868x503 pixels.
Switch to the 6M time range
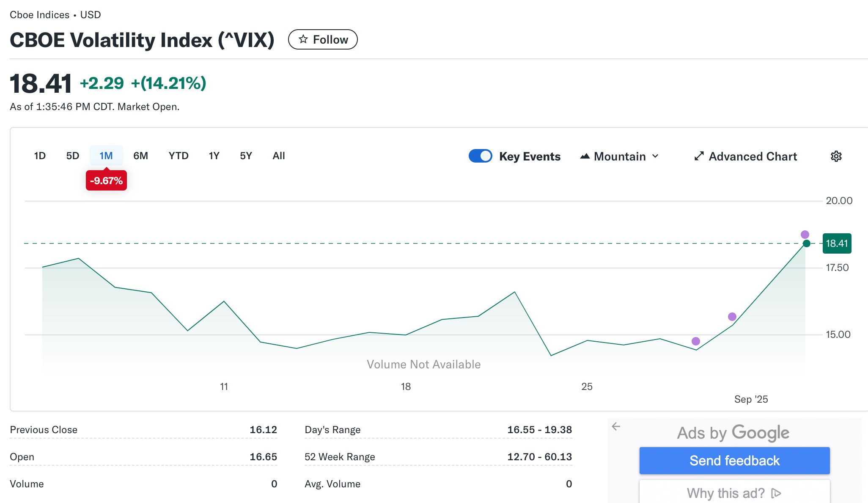(x=140, y=156)
